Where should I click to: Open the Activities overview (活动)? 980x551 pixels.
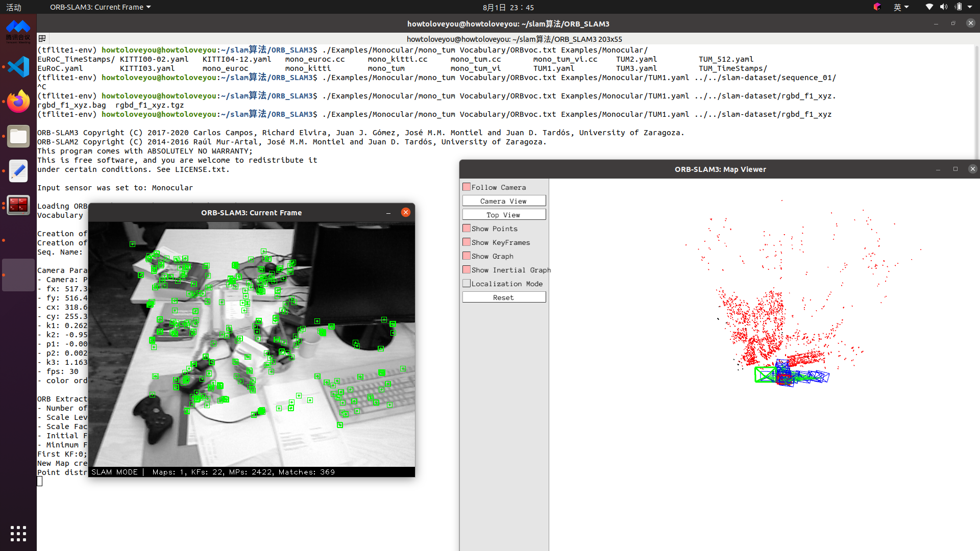[14, 7]
